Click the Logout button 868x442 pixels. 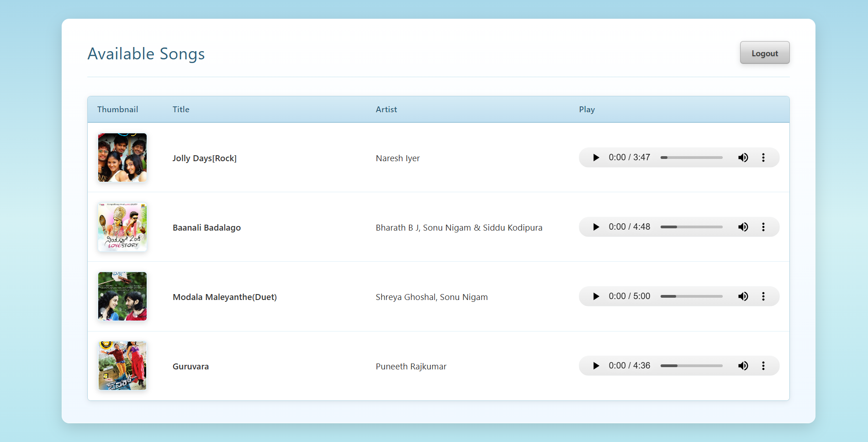pyautogui.click(x=764, y=53)
